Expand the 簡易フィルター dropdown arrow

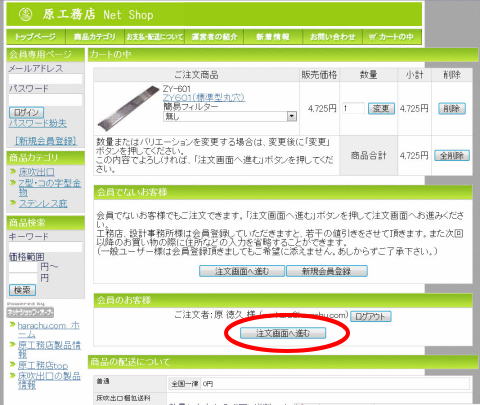pos(292,116)
